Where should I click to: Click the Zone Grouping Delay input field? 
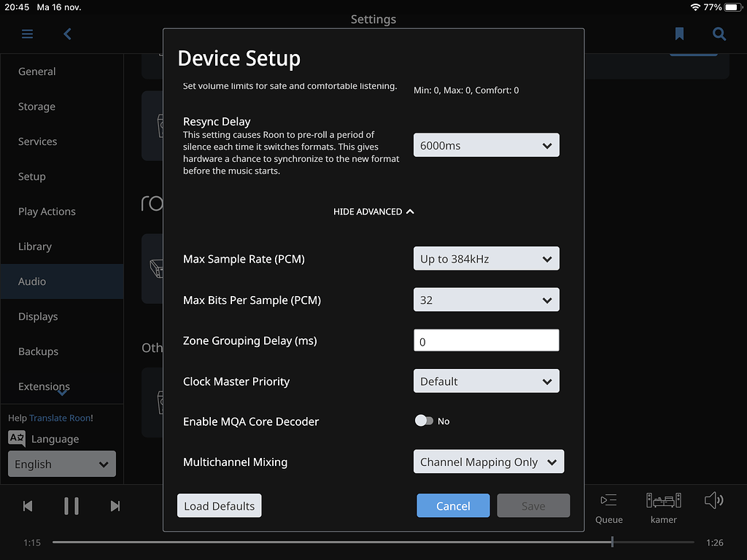486,340
